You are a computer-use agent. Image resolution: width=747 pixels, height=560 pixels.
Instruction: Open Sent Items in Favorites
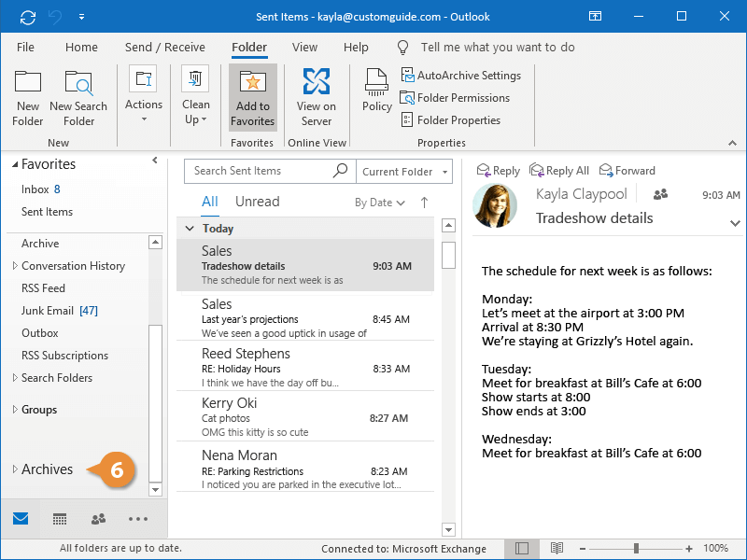pyautogui.click(x=47, y=212)
